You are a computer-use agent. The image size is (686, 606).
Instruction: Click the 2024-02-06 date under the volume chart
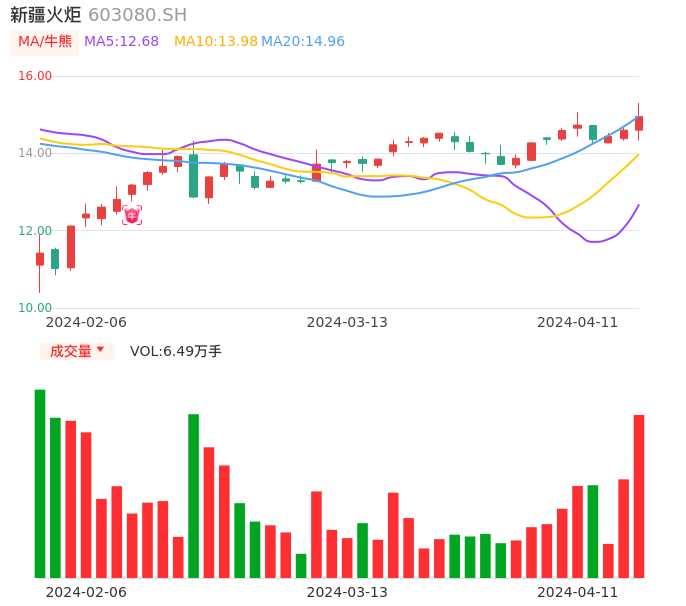[86, 592]
